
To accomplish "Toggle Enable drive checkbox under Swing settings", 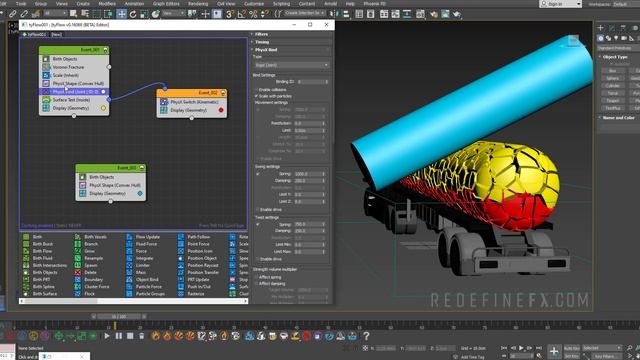I will pyautogui.click(x=258, y=209).
